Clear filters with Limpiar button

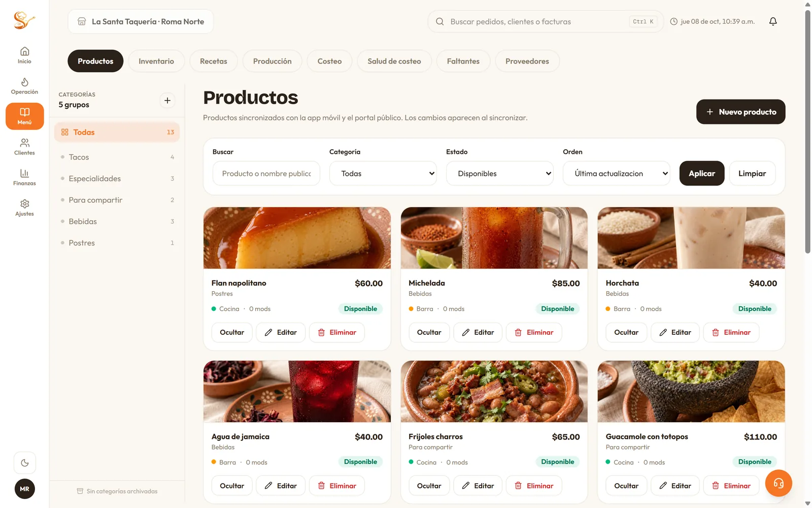(752, 173)
